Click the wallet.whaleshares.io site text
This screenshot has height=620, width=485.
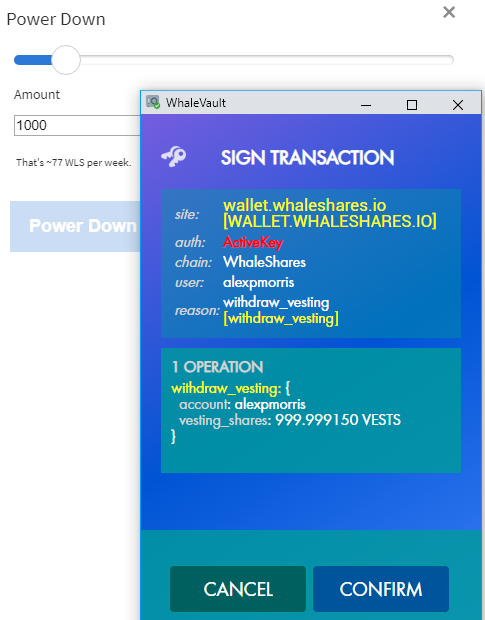click(x=304, y=205)
